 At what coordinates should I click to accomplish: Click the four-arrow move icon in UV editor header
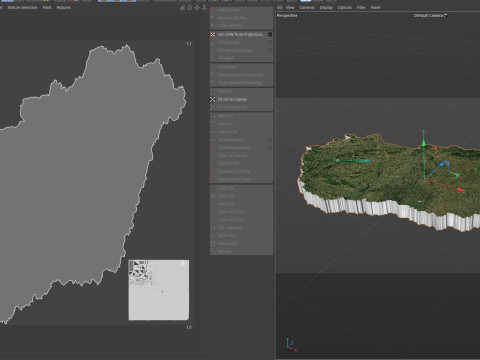(x=197, y=7)
